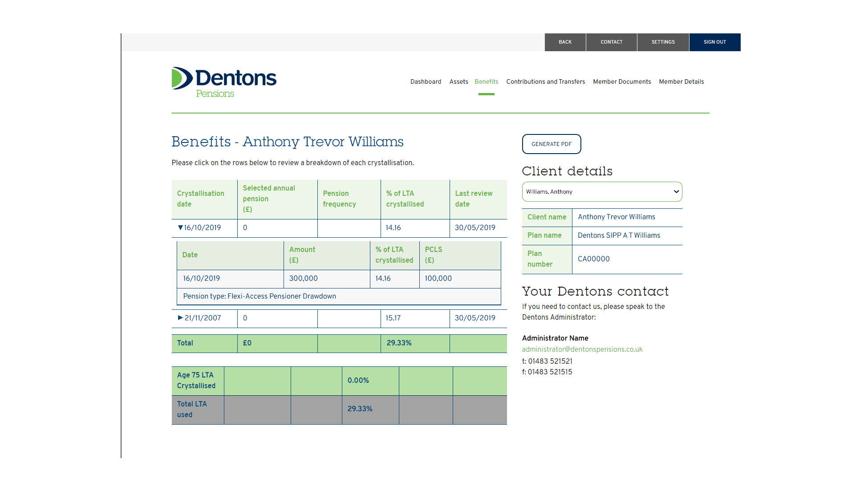Click the 29.33% Total LTA used value
This screenshot has width=868, height=483.
[x=360, y=409]
